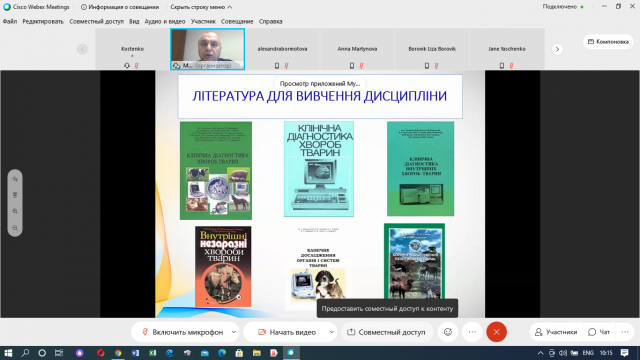Open Cortana from the taskbar
This screenshot has height=360, width=640.
click(x=42, y=353)
